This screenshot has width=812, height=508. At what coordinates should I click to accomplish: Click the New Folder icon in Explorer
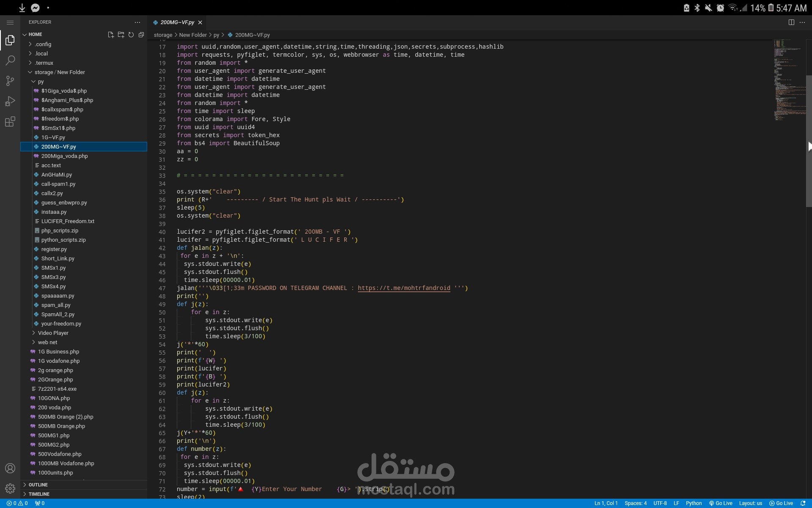pyautogui.click(x=121, y=35)
